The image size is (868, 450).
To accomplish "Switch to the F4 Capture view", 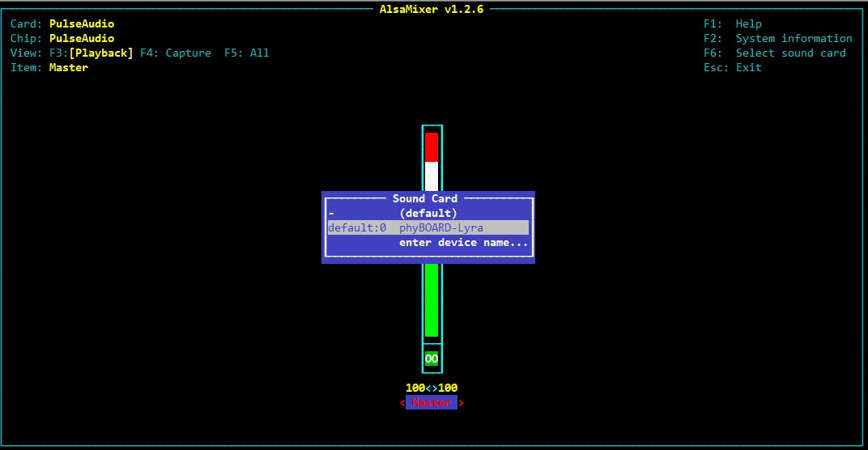I will pos(175,53).
